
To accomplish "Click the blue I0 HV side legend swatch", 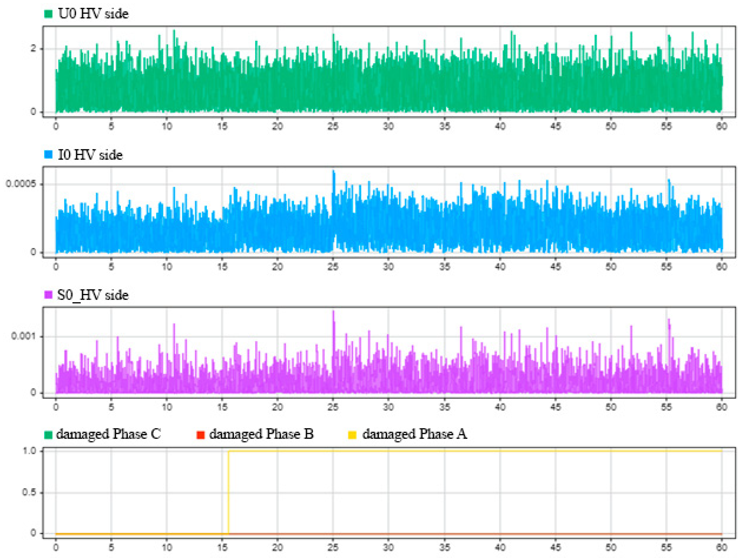I will 48,154.
